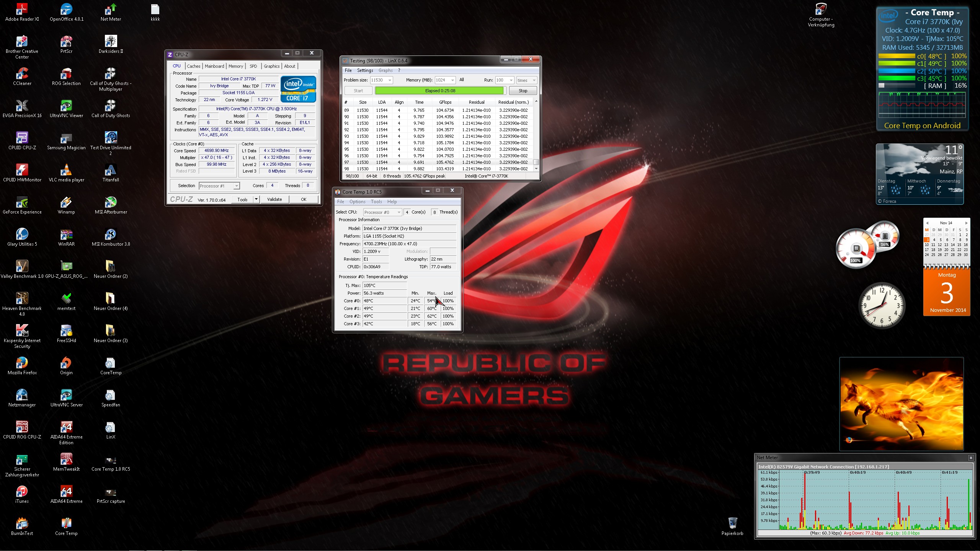Open the Options menu in Core Temp
980x551 pixels.
pos(357,202)
